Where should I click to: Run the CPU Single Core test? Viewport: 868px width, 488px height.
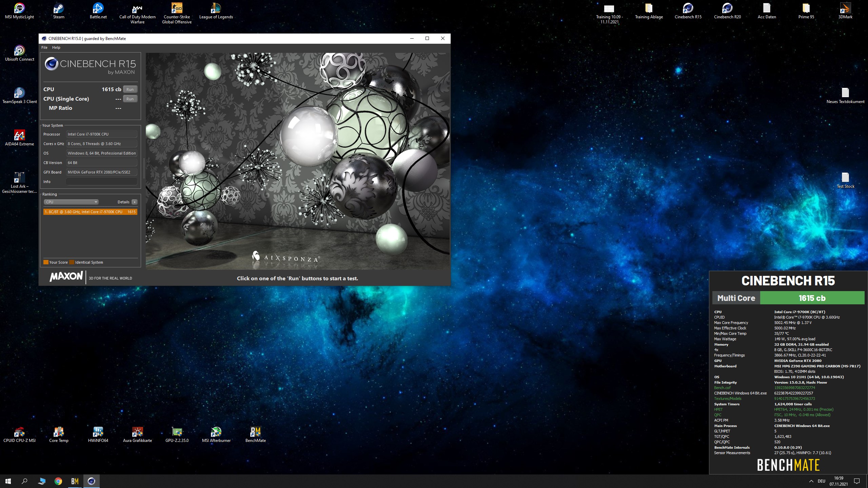pos(130,99)
